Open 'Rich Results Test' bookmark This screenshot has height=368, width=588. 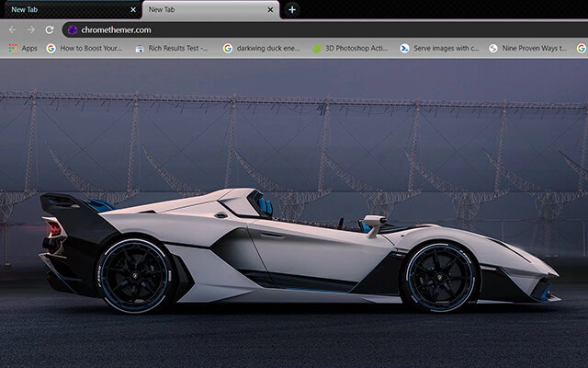point(172,48)
